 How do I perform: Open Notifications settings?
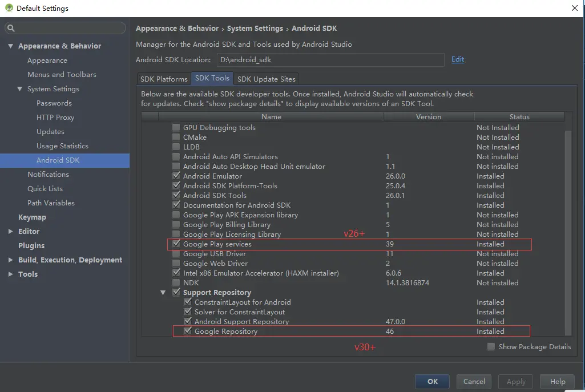click(x=48, y=175)
